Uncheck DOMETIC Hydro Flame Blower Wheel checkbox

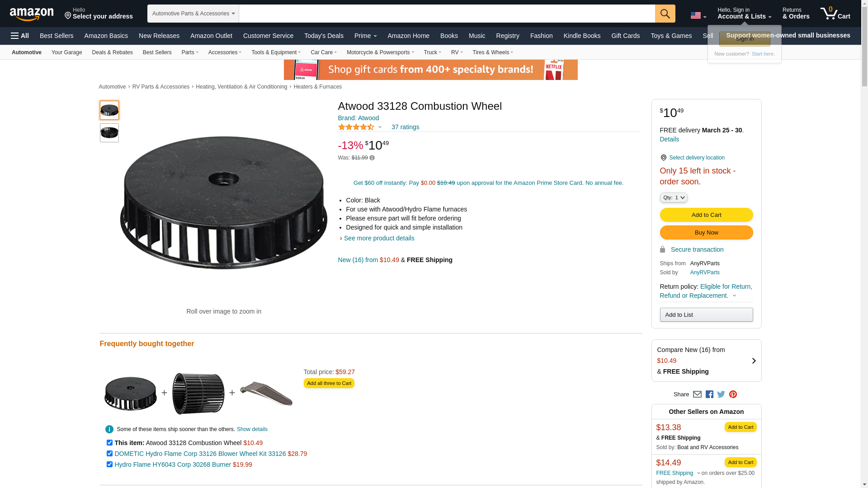pyautogui.click(x=109, y=454)
